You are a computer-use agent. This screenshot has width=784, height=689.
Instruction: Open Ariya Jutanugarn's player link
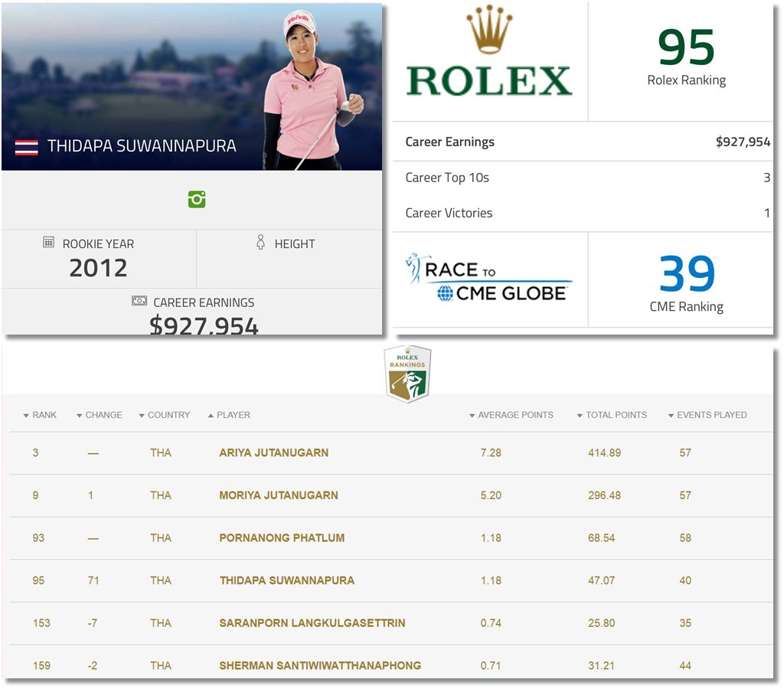tap(274, 453)
